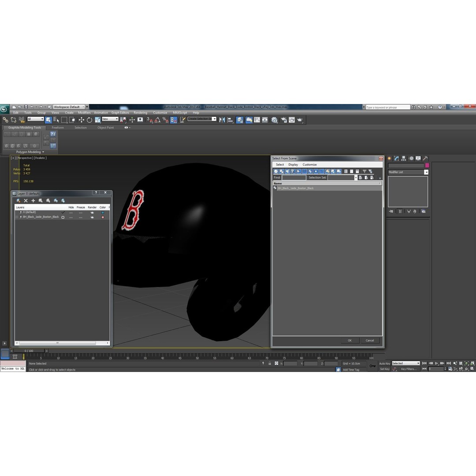Open the Modify panel tab icon
The width and height of the screenshot is (476, 476).
(x=397, y=158)
